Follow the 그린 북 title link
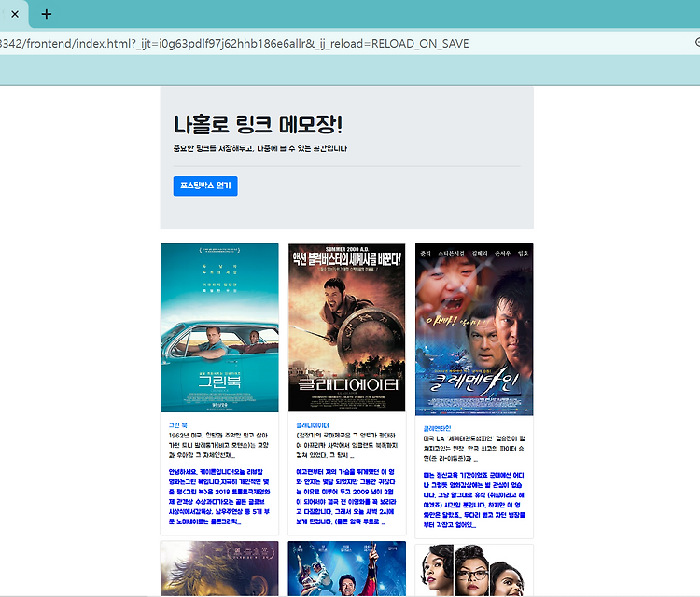 click(x=178, y=425)
